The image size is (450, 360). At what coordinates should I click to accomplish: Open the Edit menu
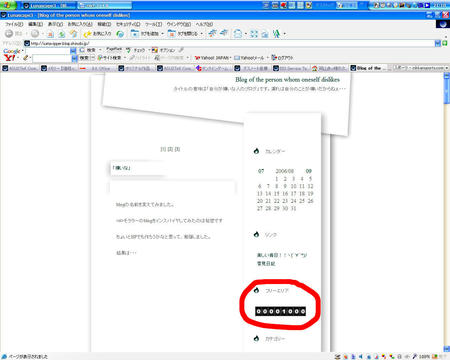(35, 24)
